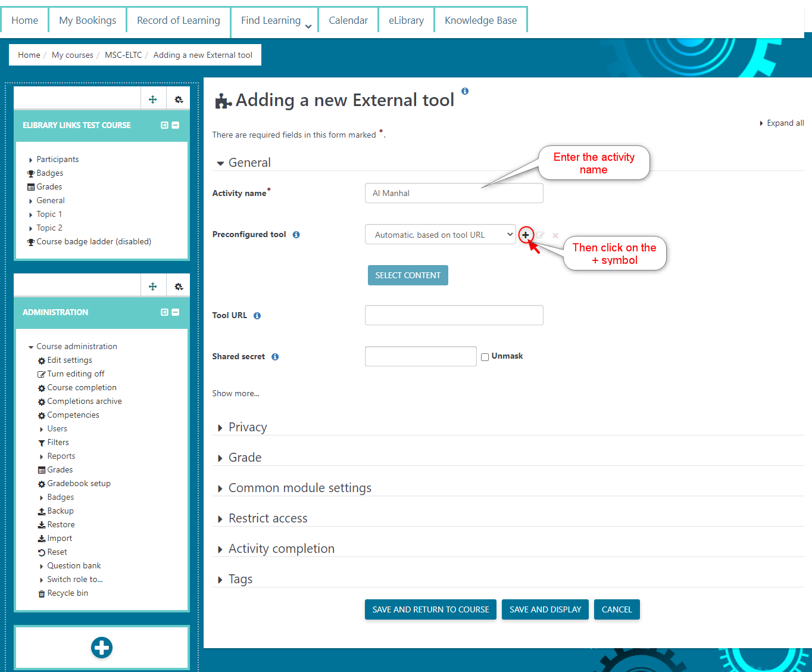Open the Calendar tab
Viewport: 812px width, 672px height.
click(348, 20)
